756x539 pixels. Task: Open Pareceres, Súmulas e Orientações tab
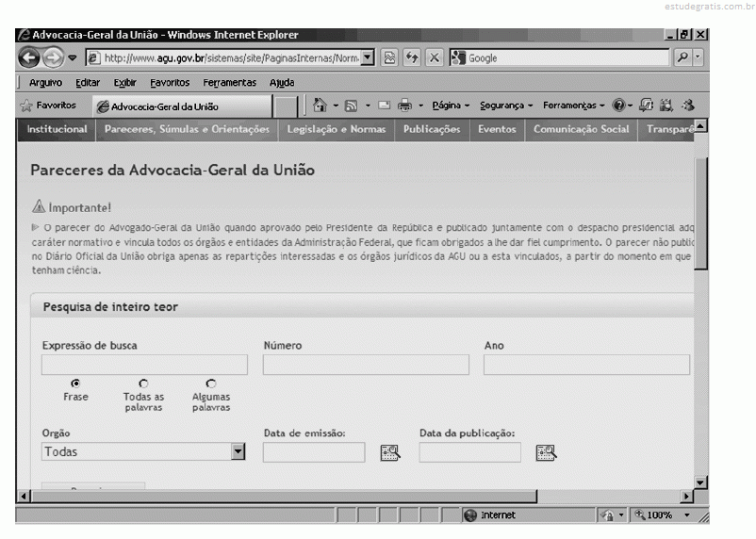coord(187,130)
